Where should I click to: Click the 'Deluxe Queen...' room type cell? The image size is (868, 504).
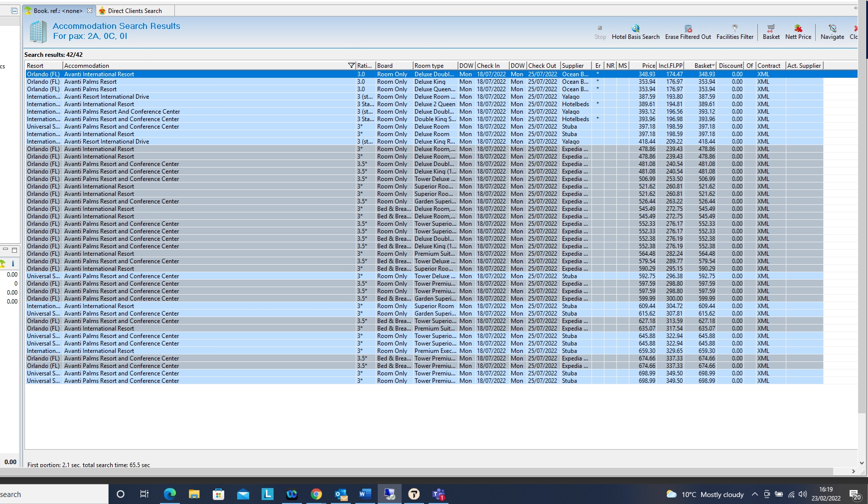coord(435,89)
